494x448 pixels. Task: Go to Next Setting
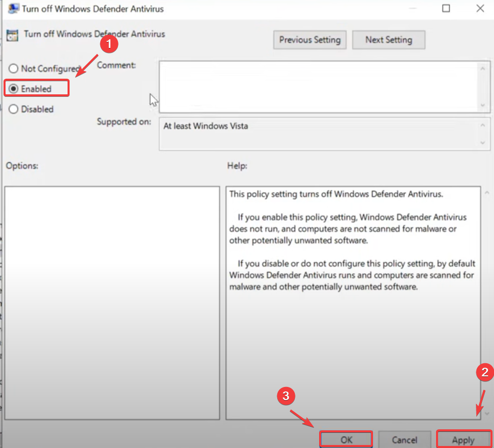(389, 40)
